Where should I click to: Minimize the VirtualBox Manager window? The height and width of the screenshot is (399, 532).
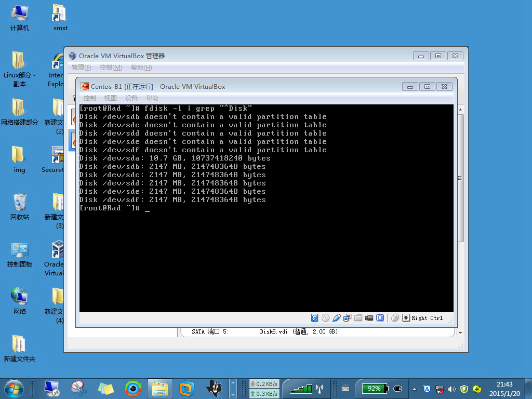pos(421,56)
